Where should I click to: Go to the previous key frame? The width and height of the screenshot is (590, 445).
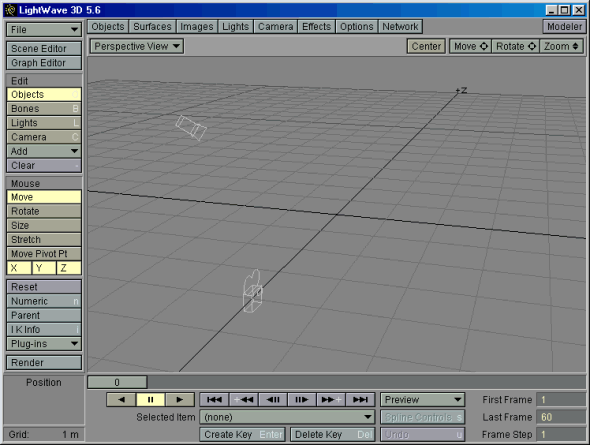click(243, 399)
